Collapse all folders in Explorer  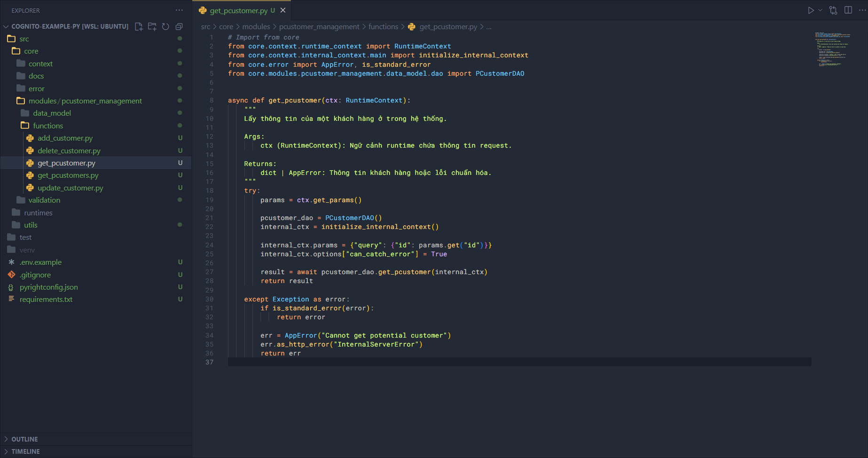(179, 27)
